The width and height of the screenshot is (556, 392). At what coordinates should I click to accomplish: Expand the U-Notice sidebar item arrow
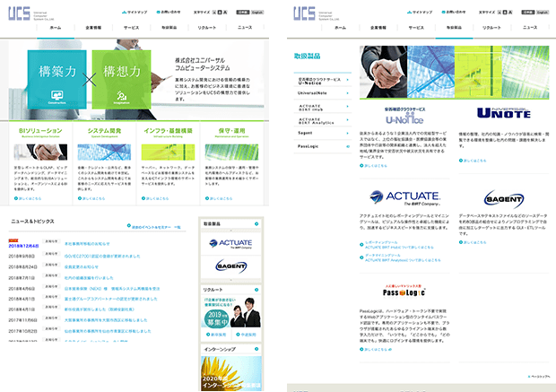click(348, 80)
